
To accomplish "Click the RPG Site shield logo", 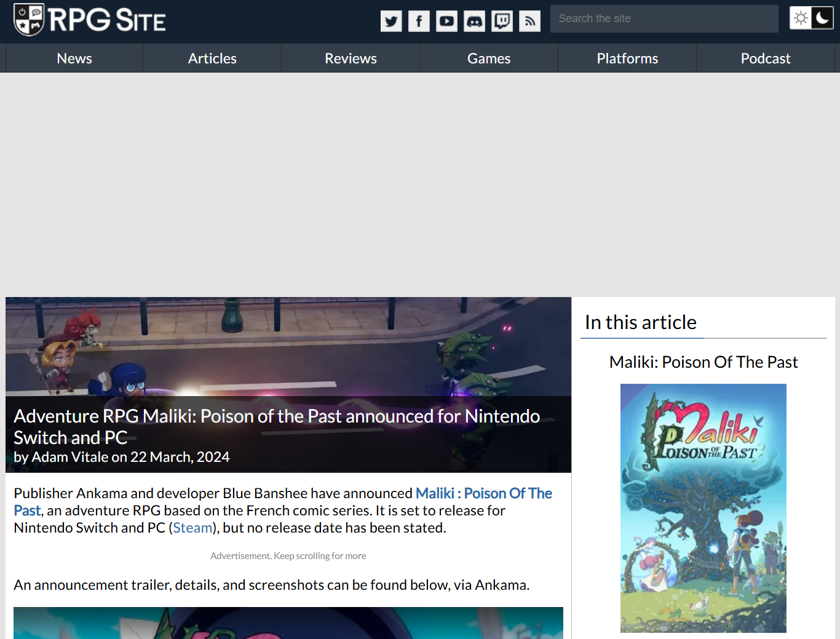I will click(x=29, y=20).
